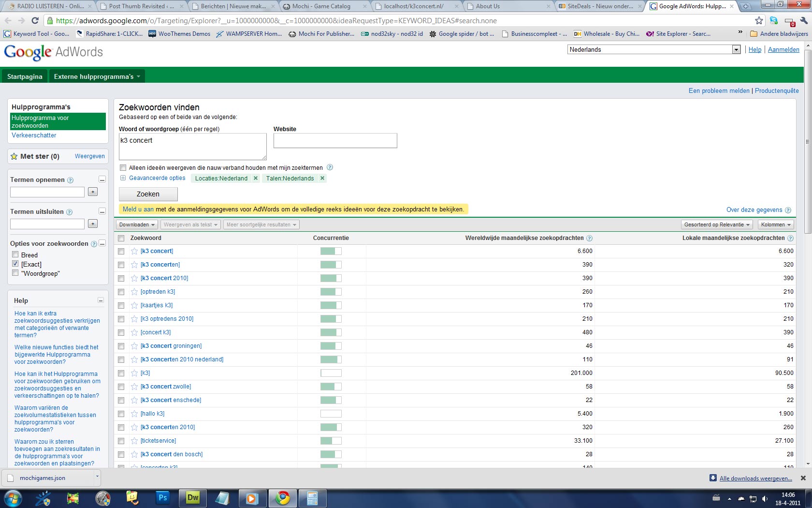Add term with plus button under Termen uitsluiten
The image size is (812, 508).
point(93,224)
